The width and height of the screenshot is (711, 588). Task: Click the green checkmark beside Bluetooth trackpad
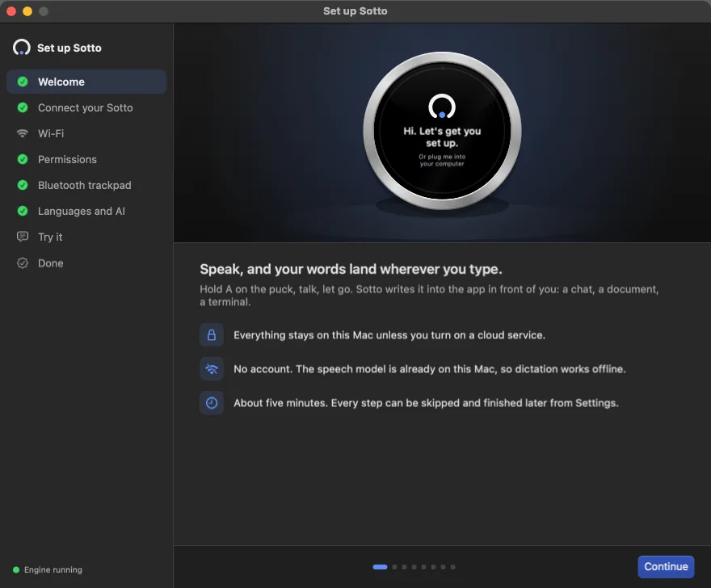tap(23, 185)
